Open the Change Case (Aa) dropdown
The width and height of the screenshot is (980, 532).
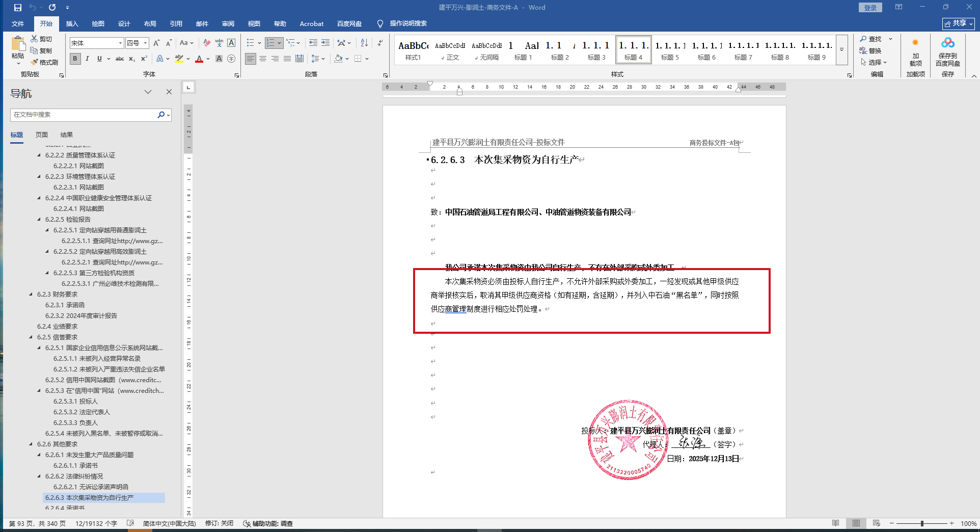[x=186, y=43]
